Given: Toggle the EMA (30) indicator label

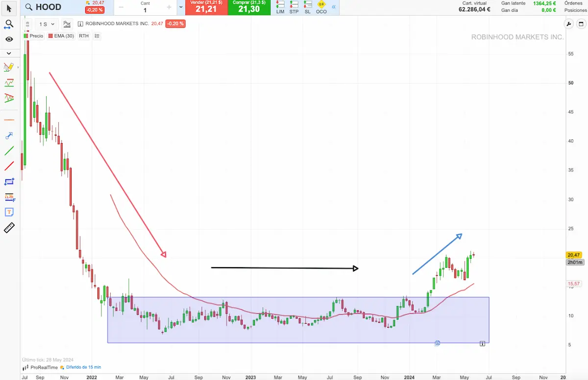Looking at the screenshot, I should coord(61,36).
